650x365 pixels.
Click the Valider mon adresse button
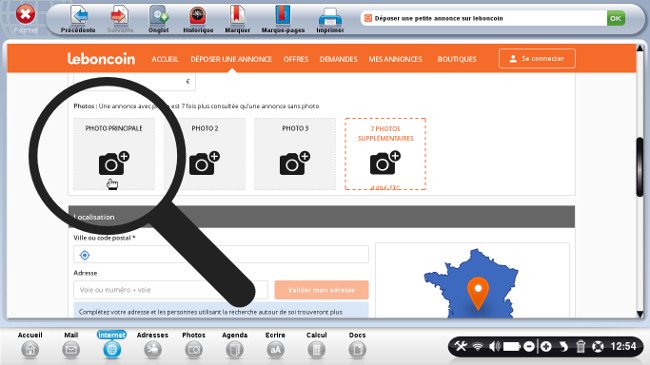(x=321, y=290)
